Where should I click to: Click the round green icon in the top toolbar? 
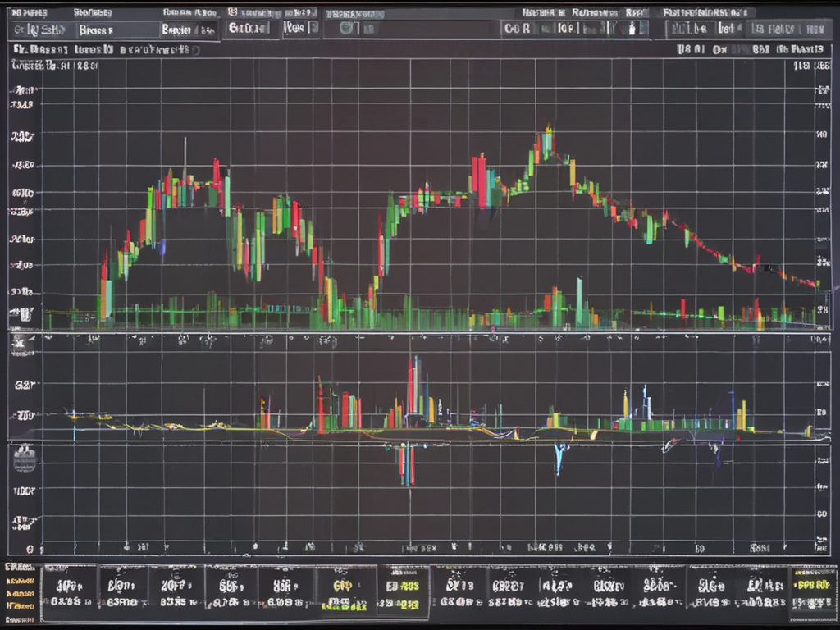pos(346,29)
